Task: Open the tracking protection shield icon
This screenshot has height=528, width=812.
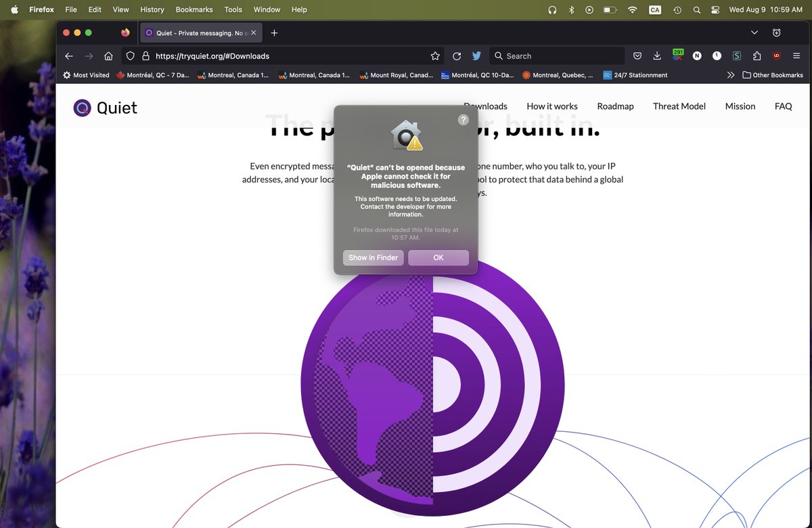Action: coord(131,56)
